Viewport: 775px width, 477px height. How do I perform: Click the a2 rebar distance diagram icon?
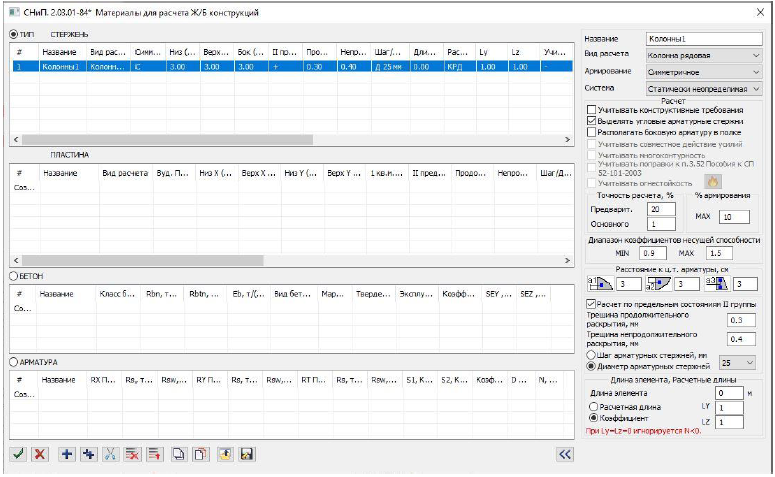[658, 283]
